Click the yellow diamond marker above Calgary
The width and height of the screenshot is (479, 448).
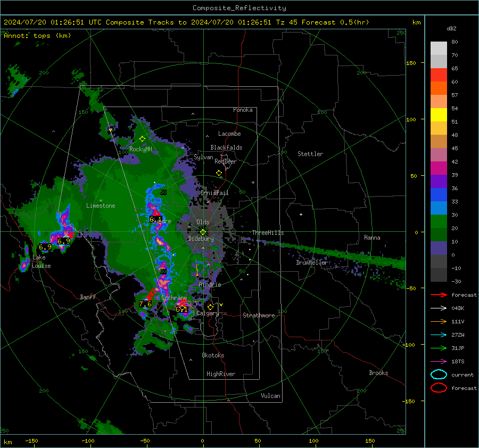(210, 307)
